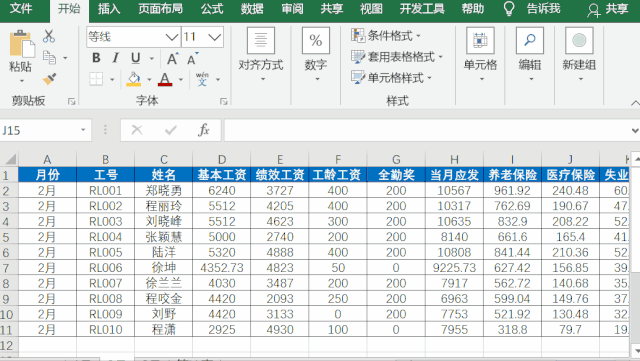This screenshot has width=640, height=361.
Task: Apply the red font color A
Action: (165, 79)
